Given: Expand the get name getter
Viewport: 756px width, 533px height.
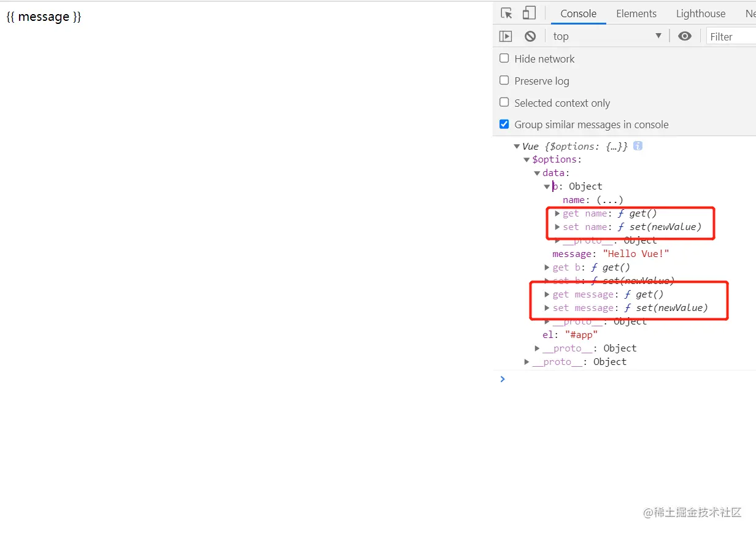Looking at the screenshot, I should [557, 213].
